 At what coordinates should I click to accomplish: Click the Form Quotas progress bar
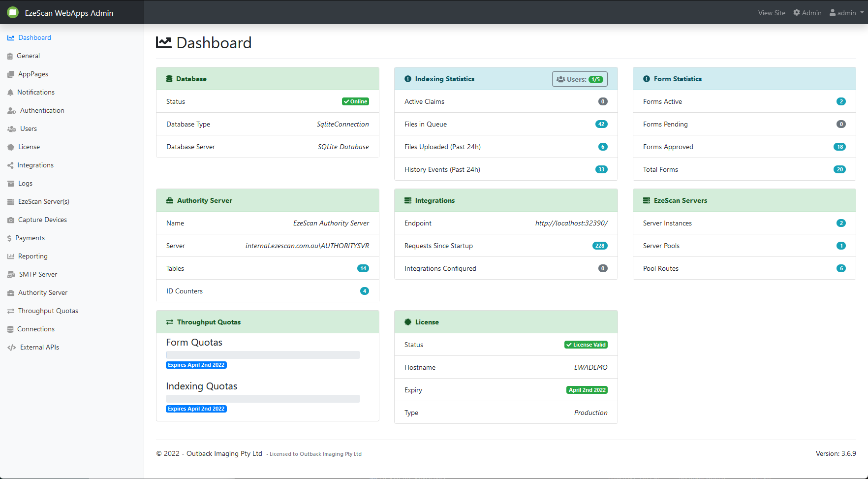263,355
